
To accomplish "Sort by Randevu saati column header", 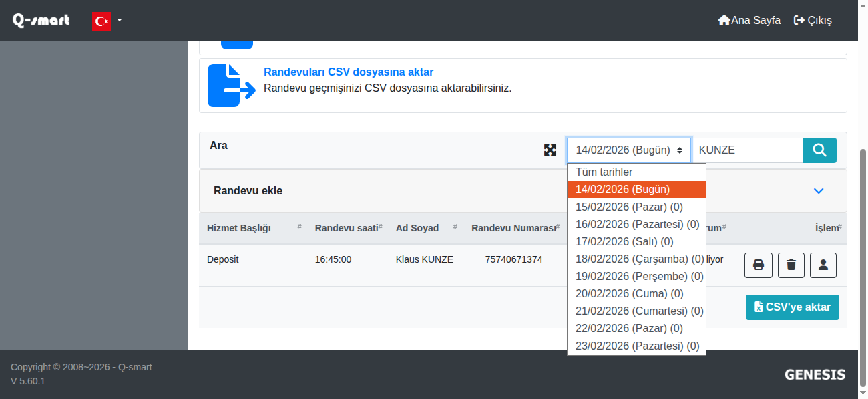I will [347, 228].
